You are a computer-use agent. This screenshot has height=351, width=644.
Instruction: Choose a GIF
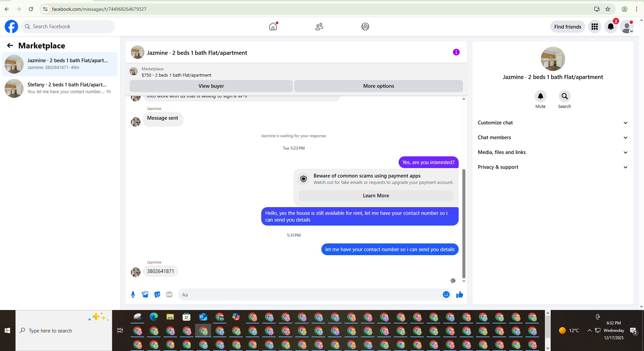coord(169,295)
